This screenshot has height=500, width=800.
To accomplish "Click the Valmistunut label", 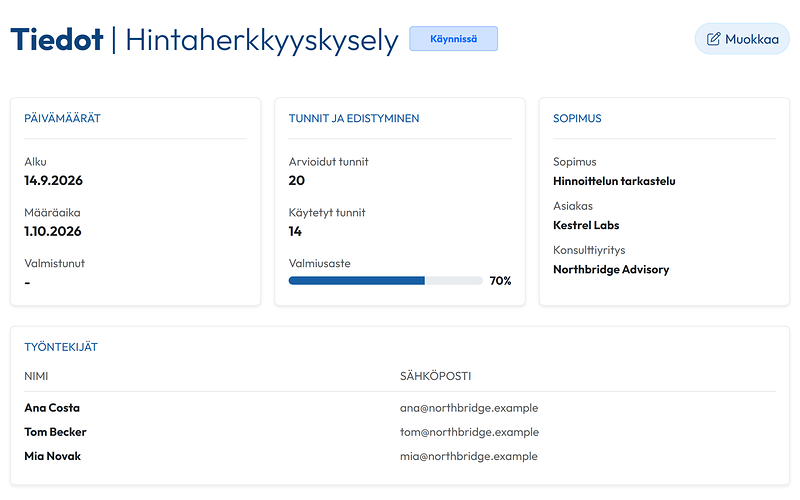I will coord(55,264).
